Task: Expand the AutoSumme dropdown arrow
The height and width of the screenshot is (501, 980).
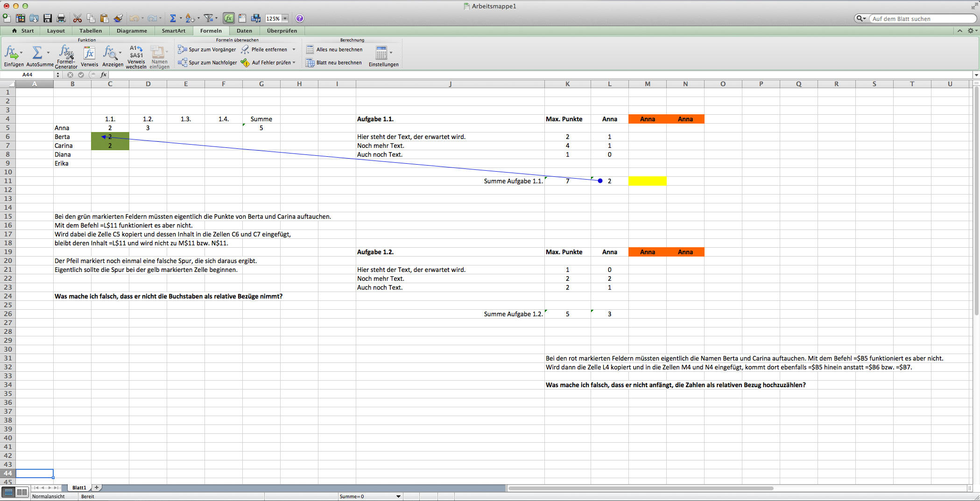Action: pos(48,53)
